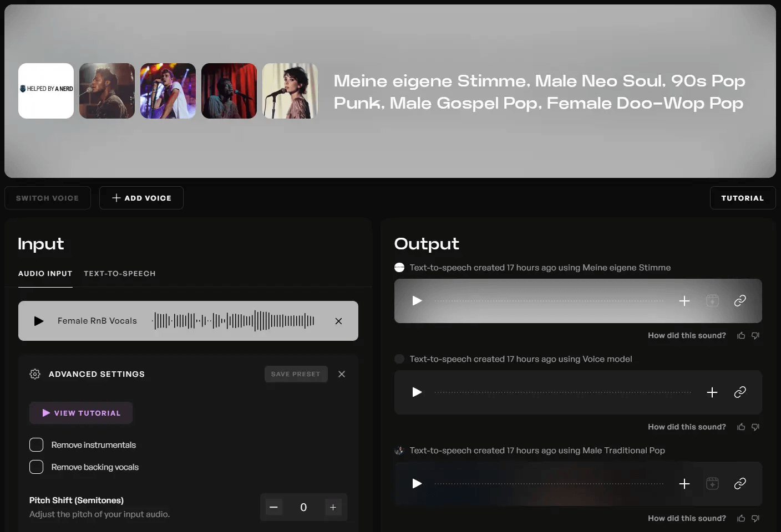Screen dimensions: 781x532
Task: Collapse the Advanced Settings panel
Action: point(342,374)
